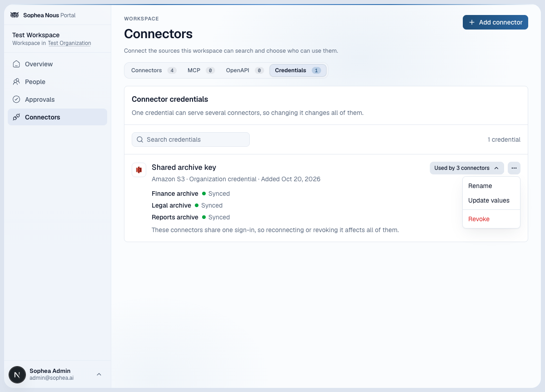Image resolution: width=545 pixels, height=392 pixels.
Task: Select the Credentials tab
Action: point(298,70)
